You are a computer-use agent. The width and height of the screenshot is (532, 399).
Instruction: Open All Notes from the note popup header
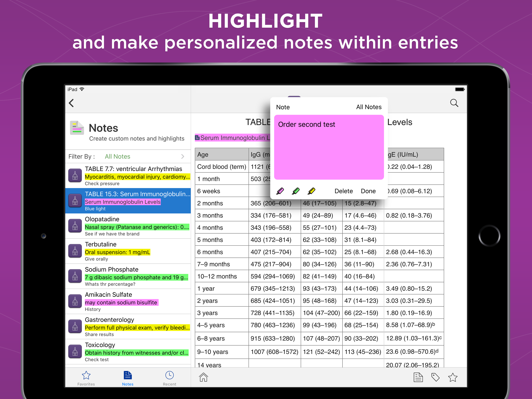coord(369,107)
